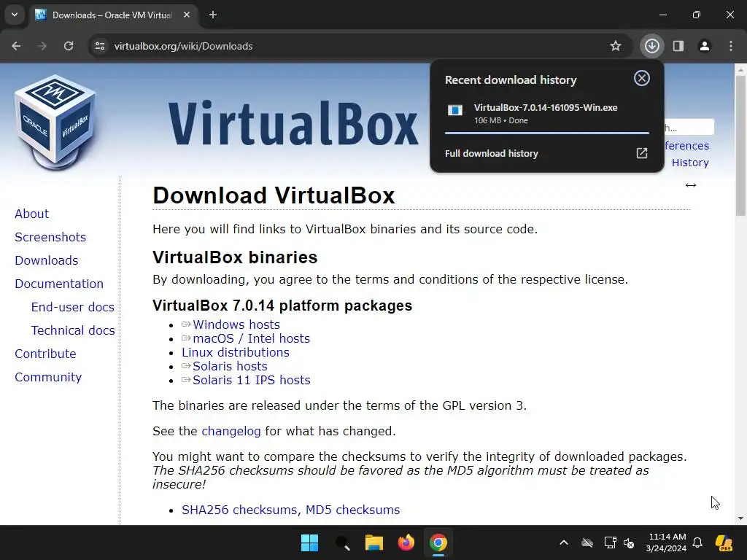Click the address bar URL

coord(183,46)
